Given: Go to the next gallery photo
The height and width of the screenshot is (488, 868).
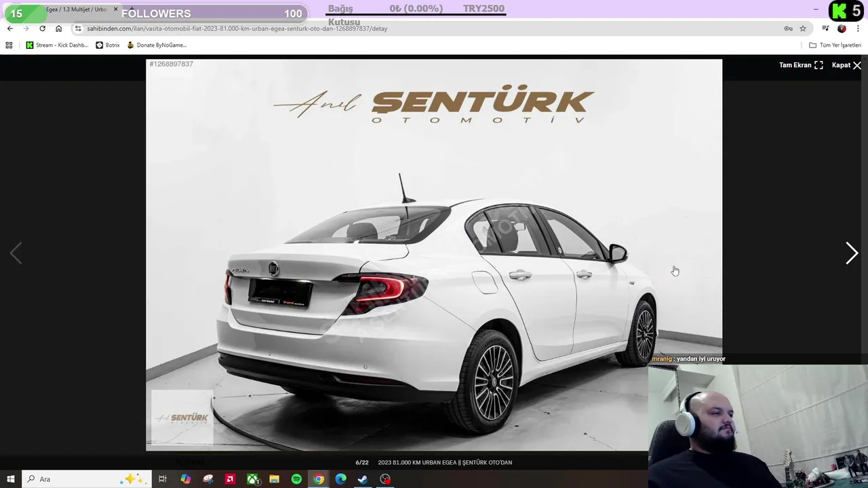Looking at the screenshot, I should (852, 253).
